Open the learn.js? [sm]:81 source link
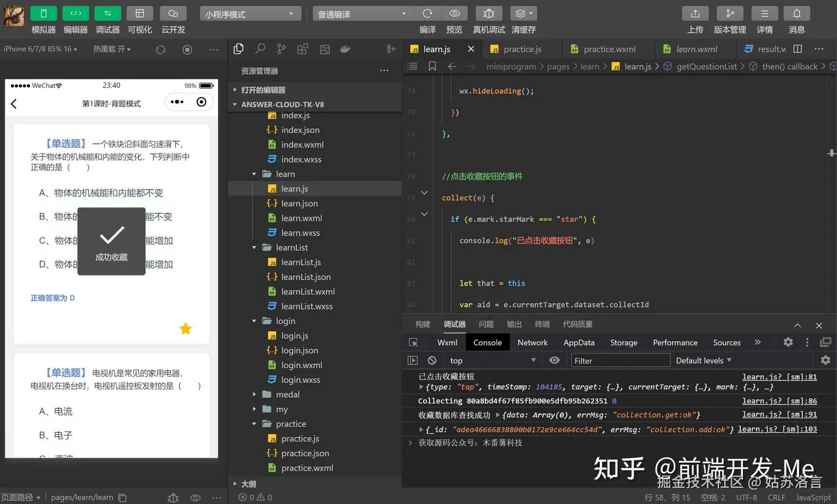The image size is (837, 504). [x=779, y=377]
